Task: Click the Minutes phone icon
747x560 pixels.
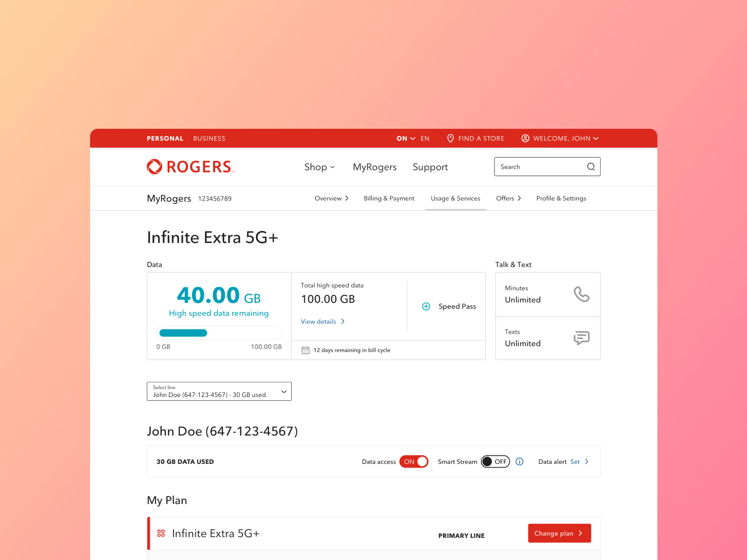Action: point(581,294)
